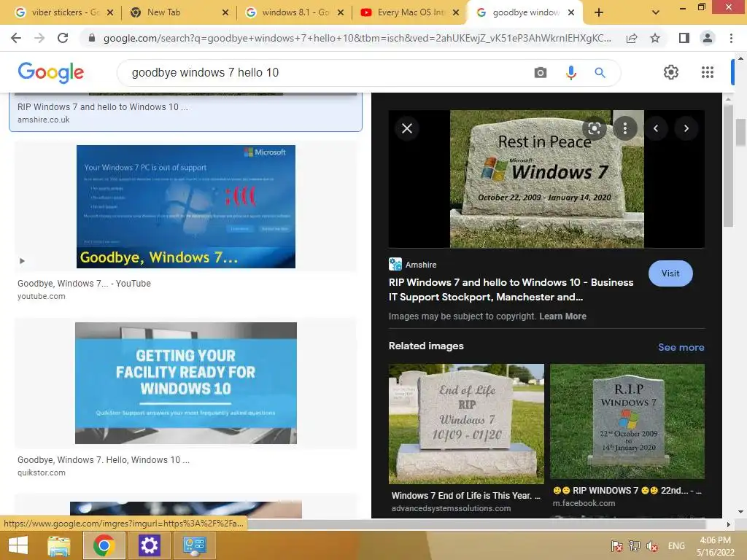Click the Visit button

[x=670, y=273]
